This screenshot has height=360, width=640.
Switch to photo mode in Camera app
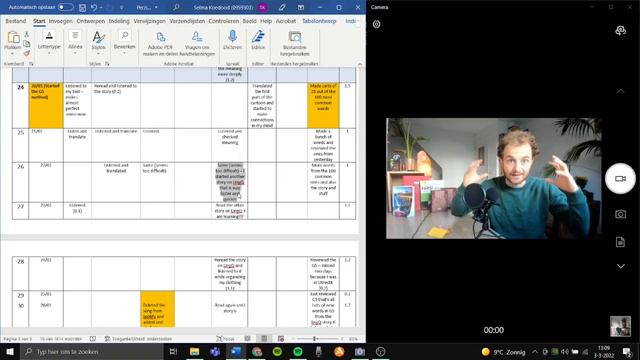620,214
